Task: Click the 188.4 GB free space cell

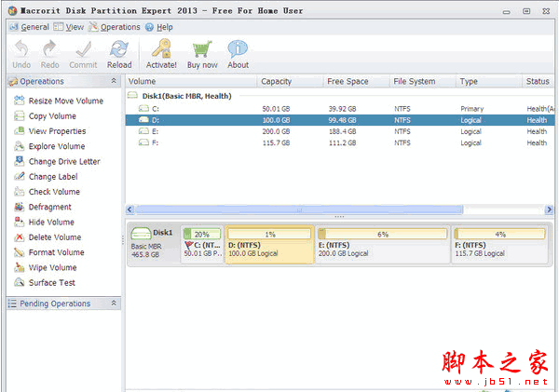Action: point(342,131)
